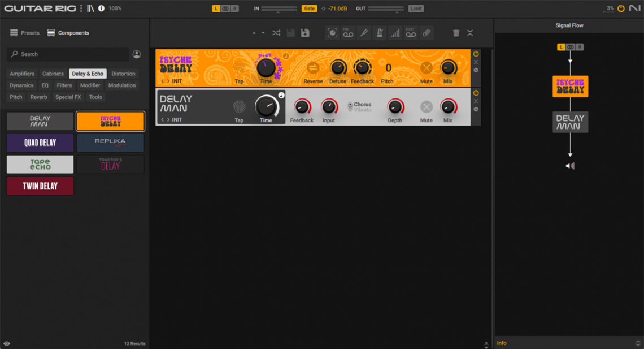Click the shuffle/random preset icon
The width and height of the screenshot is (644, 349).
pyautogui.click(x=276, y=32)
